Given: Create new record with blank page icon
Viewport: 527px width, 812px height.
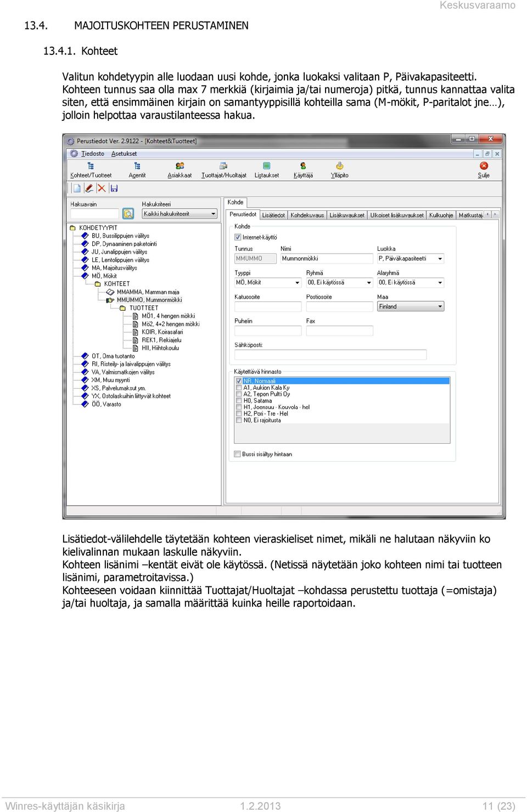Looking at the screenshot, I should [x=77, y=188].
